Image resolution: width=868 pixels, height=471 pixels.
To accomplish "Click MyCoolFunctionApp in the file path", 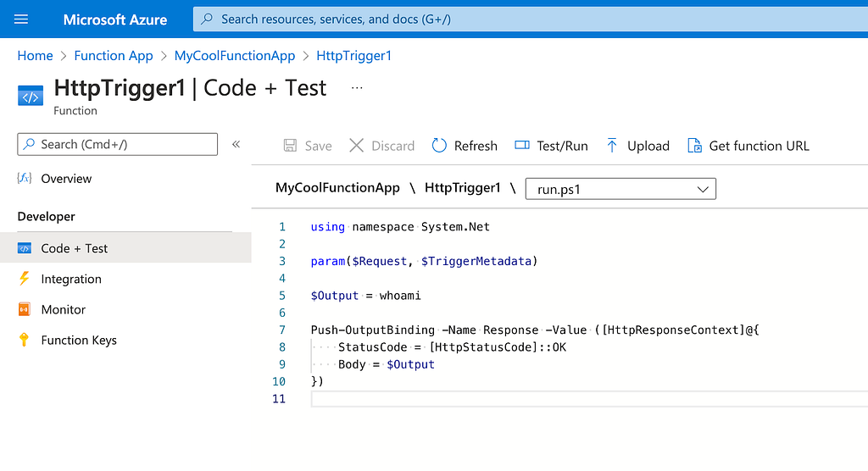I will point(337,188).
